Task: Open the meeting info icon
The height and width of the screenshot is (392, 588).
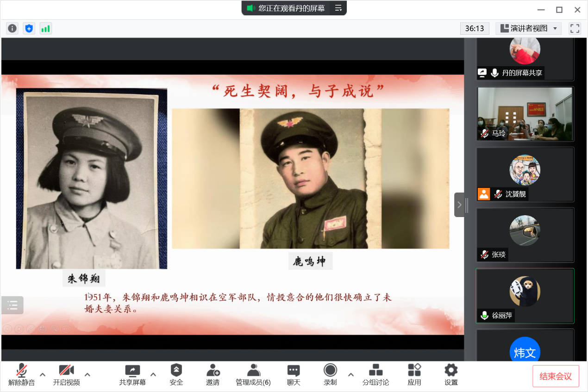Action: point(12,29)
